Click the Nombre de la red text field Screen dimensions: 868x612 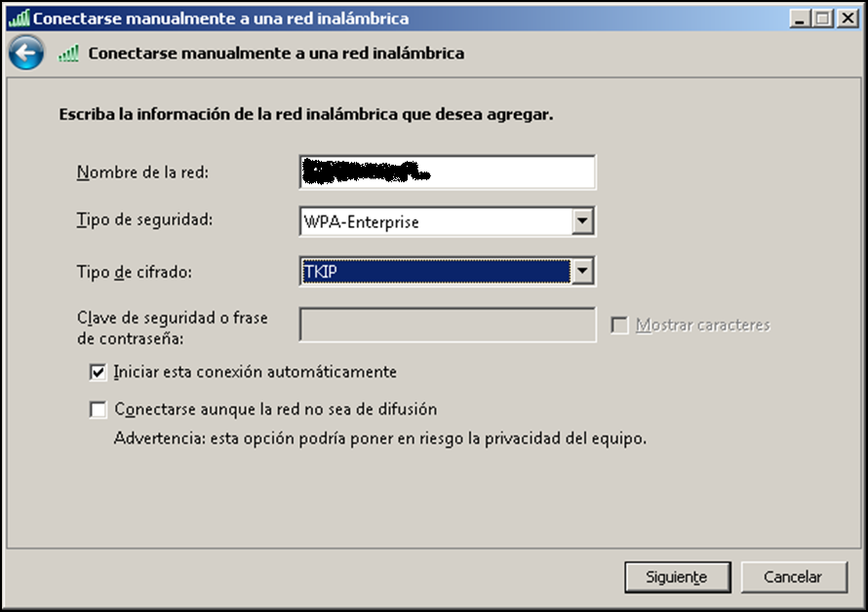pos(448,172)
